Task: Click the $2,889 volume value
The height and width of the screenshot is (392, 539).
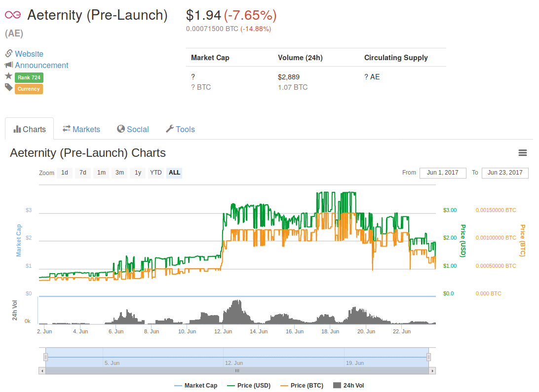Action: pyautogui.click(x=289, y=77)
